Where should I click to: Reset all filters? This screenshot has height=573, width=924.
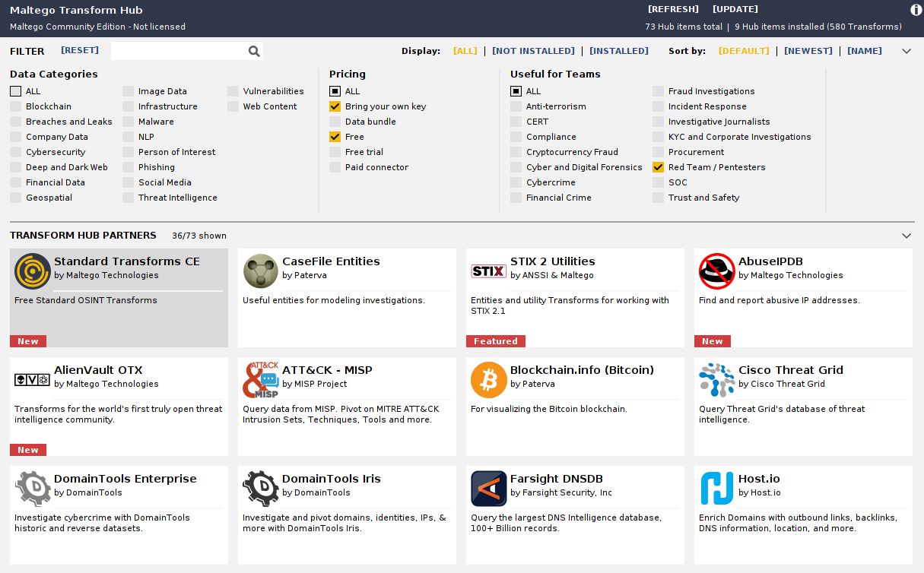[x=80, y=50]
